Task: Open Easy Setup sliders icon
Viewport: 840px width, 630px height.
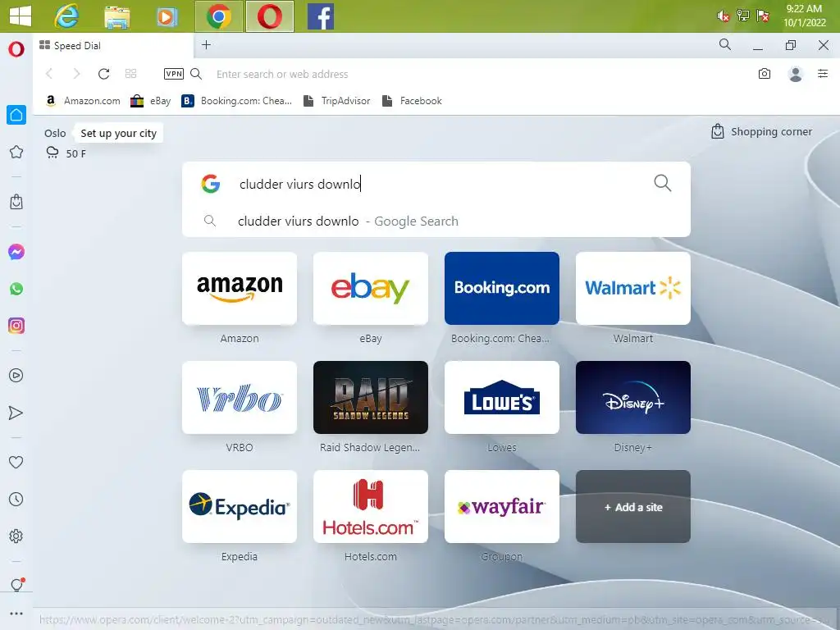Action: [x=823, y=74]
